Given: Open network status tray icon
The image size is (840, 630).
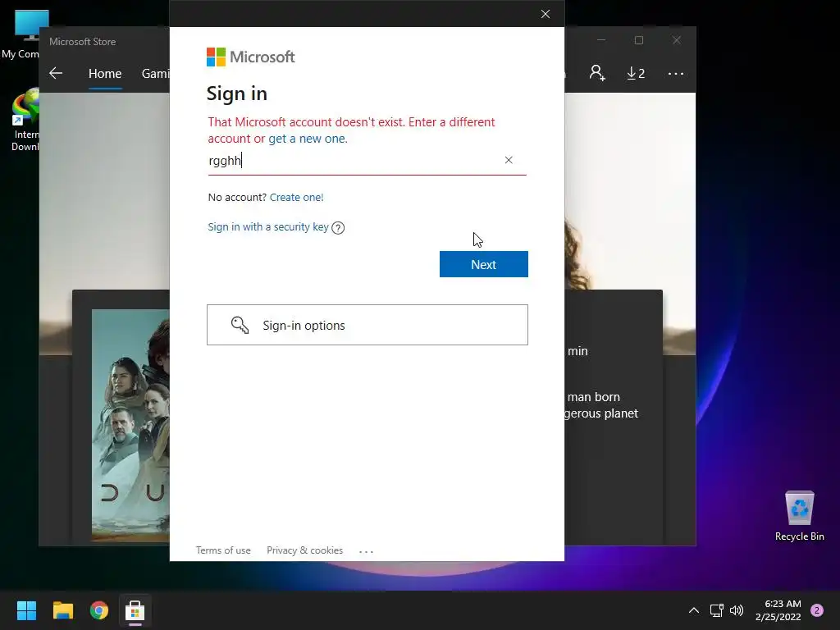Looking at the screenshot, I should point(716,610).
